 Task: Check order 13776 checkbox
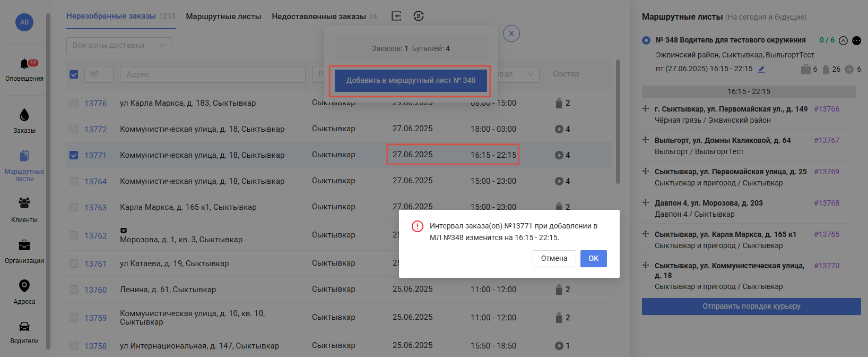pyautogui.click(x=74, y=103)
